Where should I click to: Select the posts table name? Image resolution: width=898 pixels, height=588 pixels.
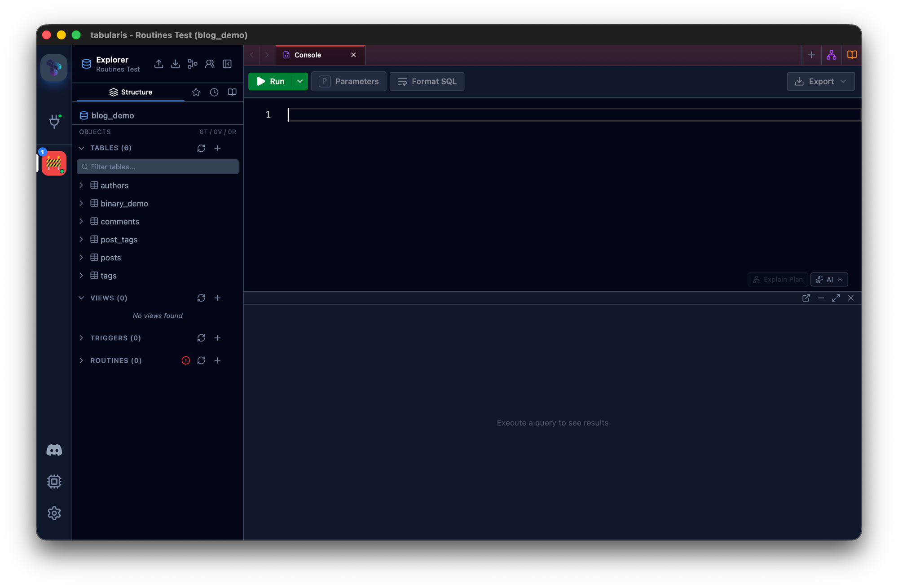(110, 258)
